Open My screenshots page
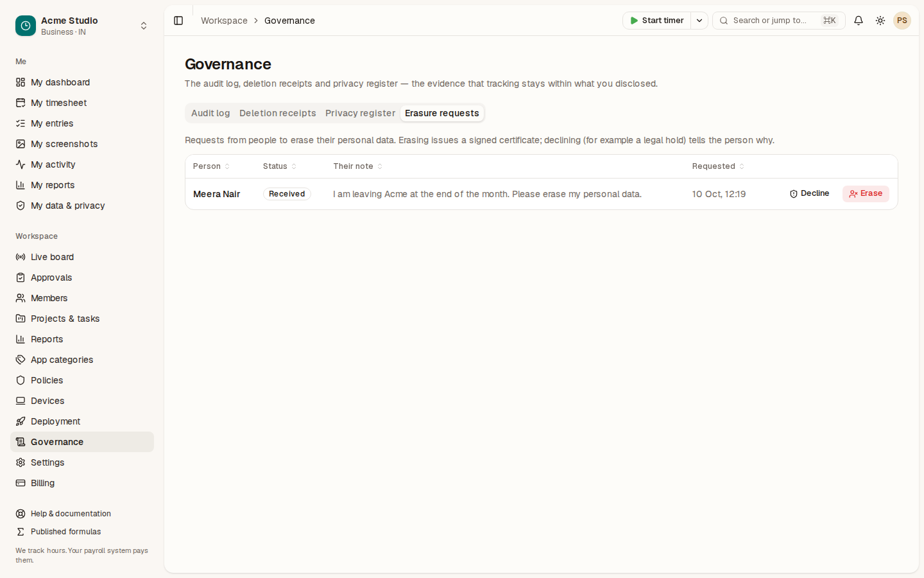 pyautogui.click(x=82, y=144)
